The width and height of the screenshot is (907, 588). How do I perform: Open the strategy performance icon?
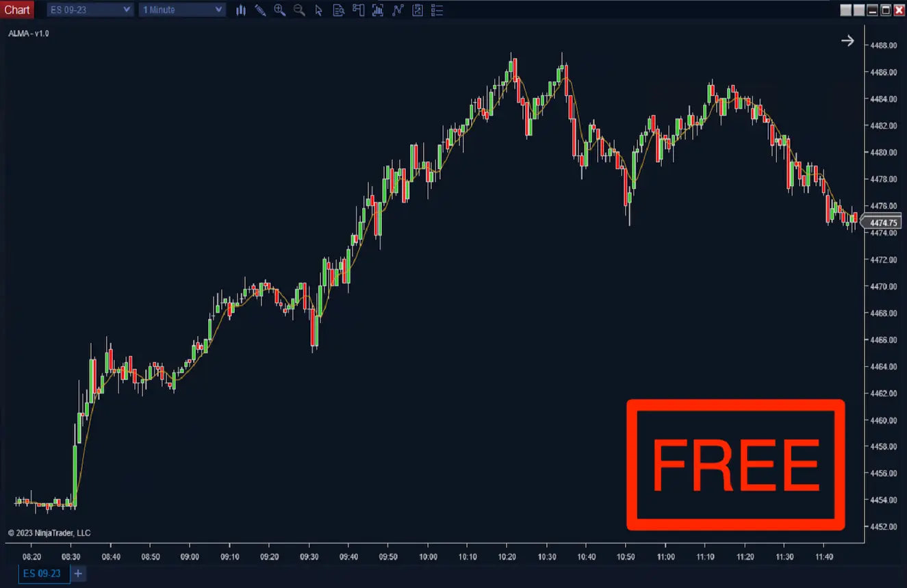click(x=418, y=10)
